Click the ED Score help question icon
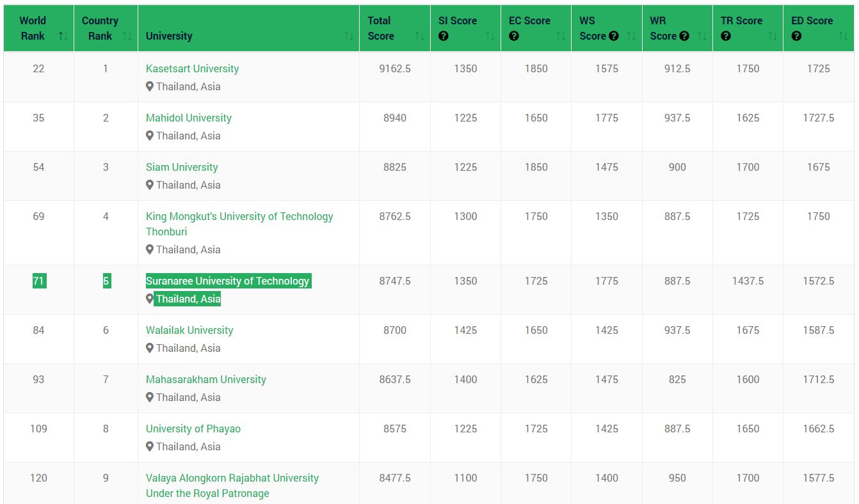This screenshot has width=859, height=504. (x=796, y=36)
